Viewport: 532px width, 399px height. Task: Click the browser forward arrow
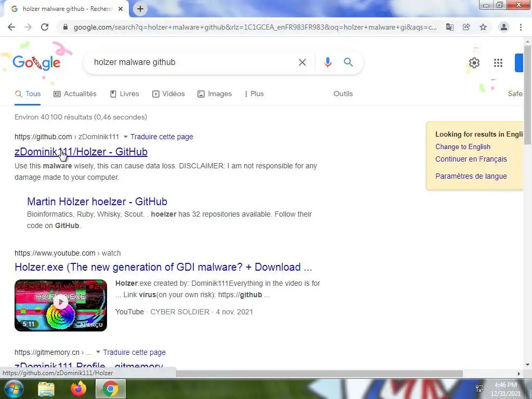[x=28, y=27]
